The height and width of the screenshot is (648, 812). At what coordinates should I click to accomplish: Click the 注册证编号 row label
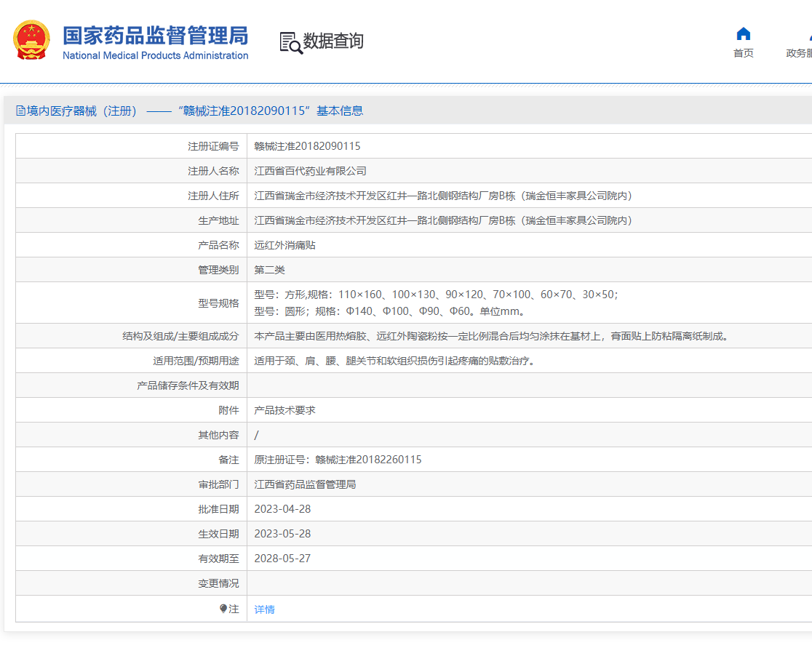point(213,146)
